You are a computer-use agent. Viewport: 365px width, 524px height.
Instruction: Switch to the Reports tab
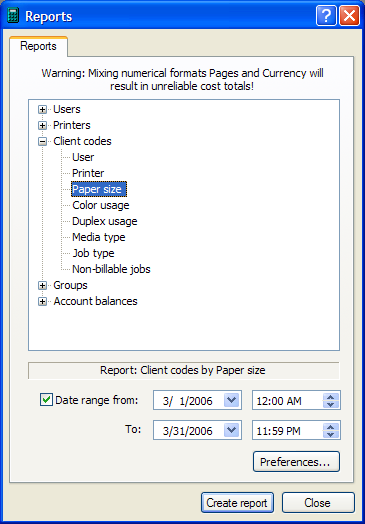[38, 46]
